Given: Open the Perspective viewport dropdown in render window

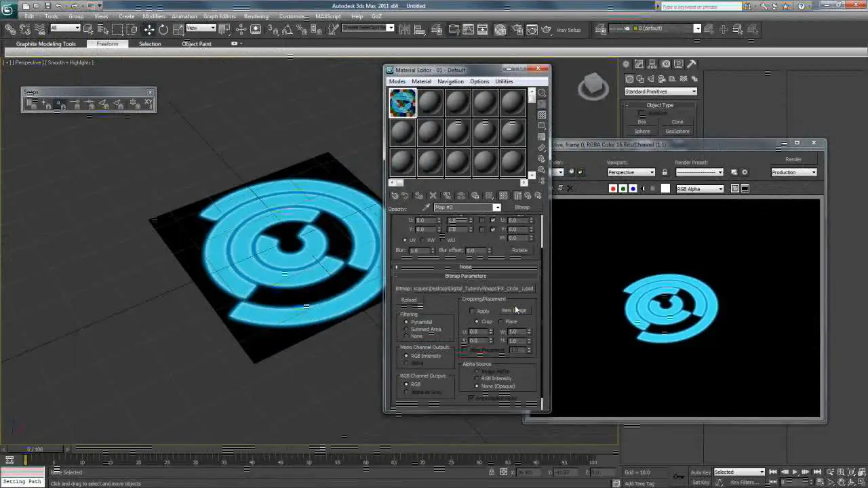Looking at the screenshot, I should [631, 172].
